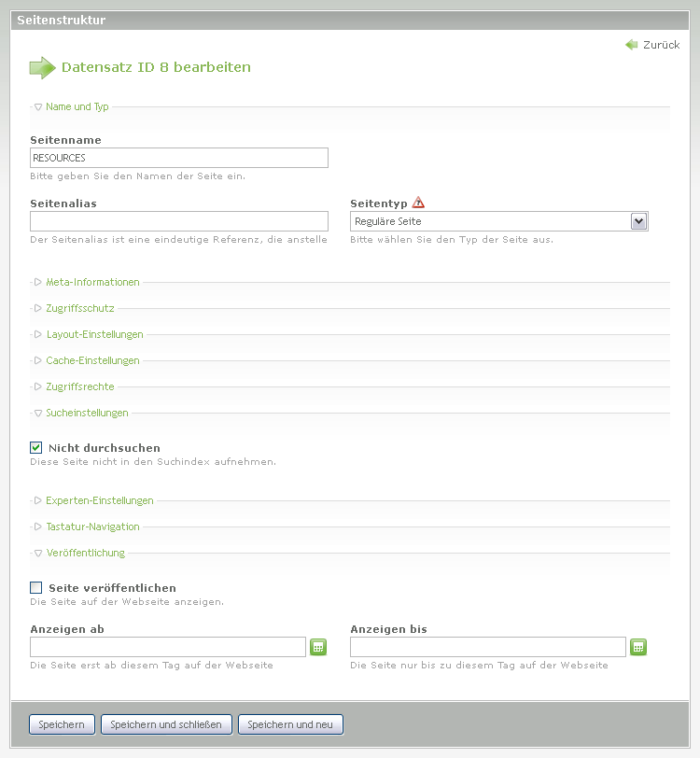Expand the Meta-Informationen section
This screenshot has height=758, width=700.
(x=91, y=282)
